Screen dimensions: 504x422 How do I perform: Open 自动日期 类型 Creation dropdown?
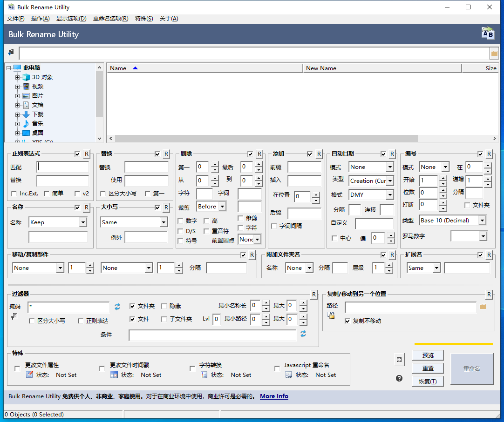coord(390,181)
